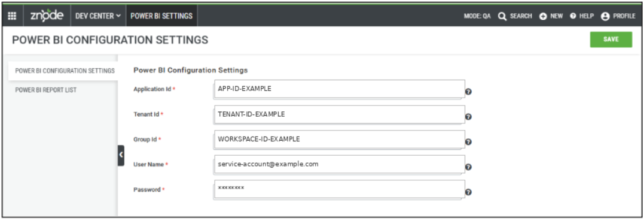Select the Power BI Settings tab
The height and width of the screenshot is (221, 644).
coord(161,16)
